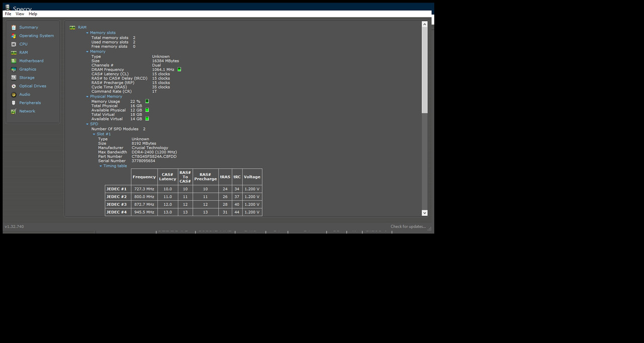This screenshot has height=343, width=644.
Task: Click the Network icon
Action: click(x=14, y=111)
